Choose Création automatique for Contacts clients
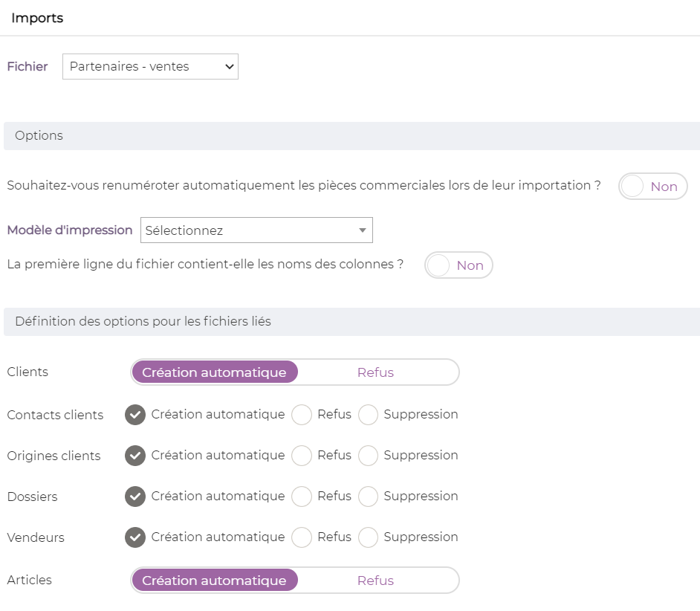 click(x=135, y=415)
